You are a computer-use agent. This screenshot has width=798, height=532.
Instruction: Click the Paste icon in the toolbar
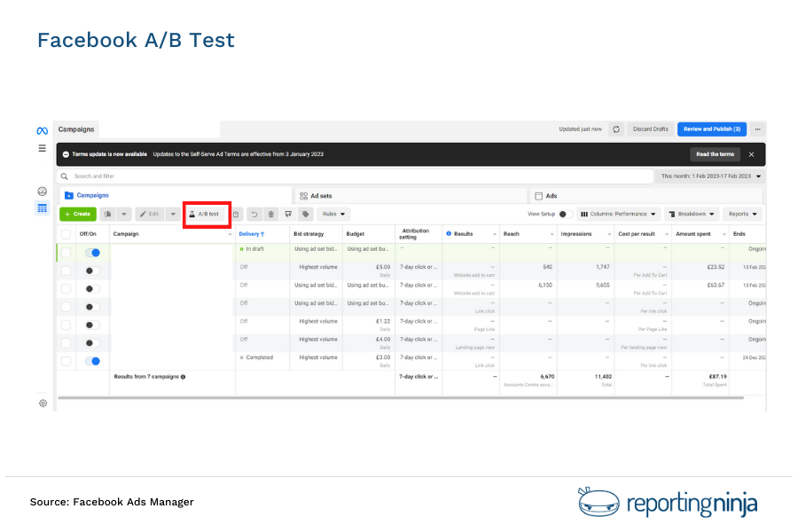point(235,214)
